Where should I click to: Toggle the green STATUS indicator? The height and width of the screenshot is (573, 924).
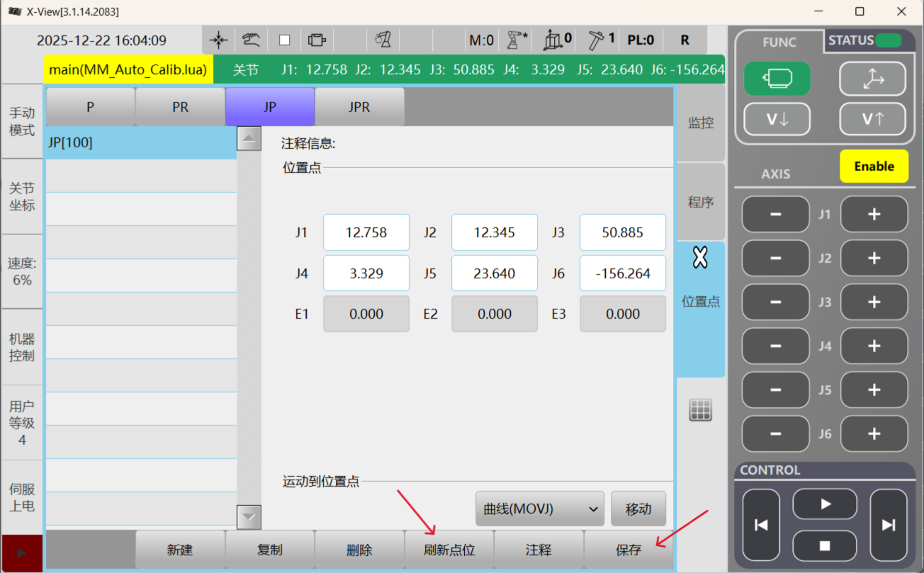point(888,40)
